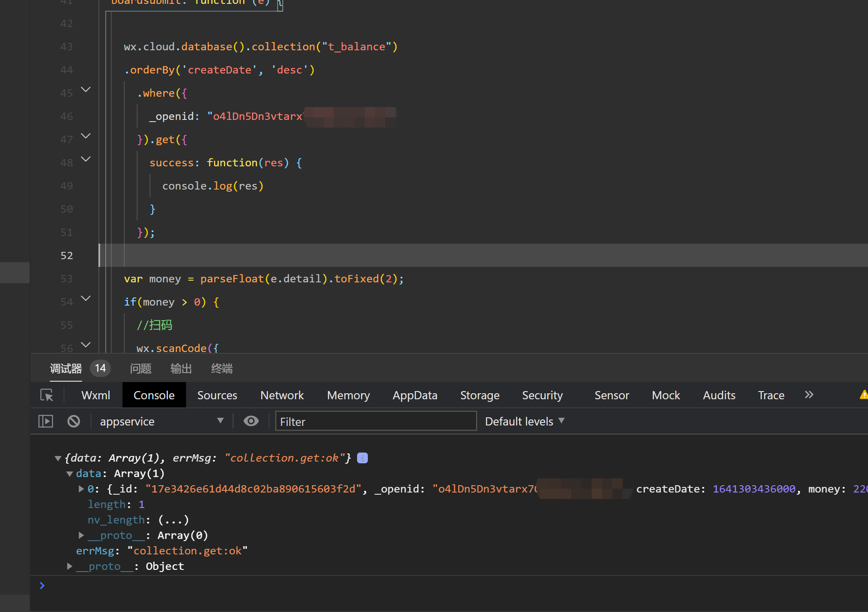Fold code at line 45 chevron
Screen dimensions: 868x612
[x=86, y=90]
